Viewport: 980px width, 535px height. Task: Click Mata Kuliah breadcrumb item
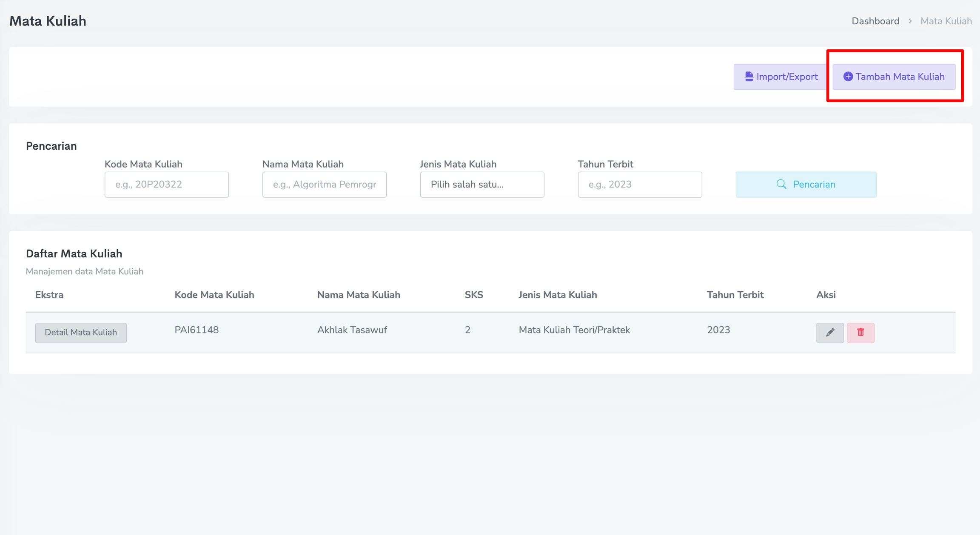[x=946, y=21]
